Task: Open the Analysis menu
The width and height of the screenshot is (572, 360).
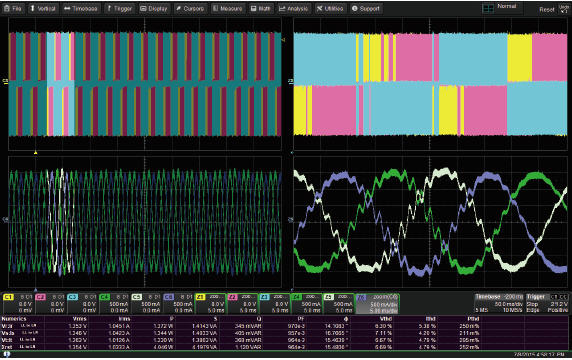Action: pos(294,8)
